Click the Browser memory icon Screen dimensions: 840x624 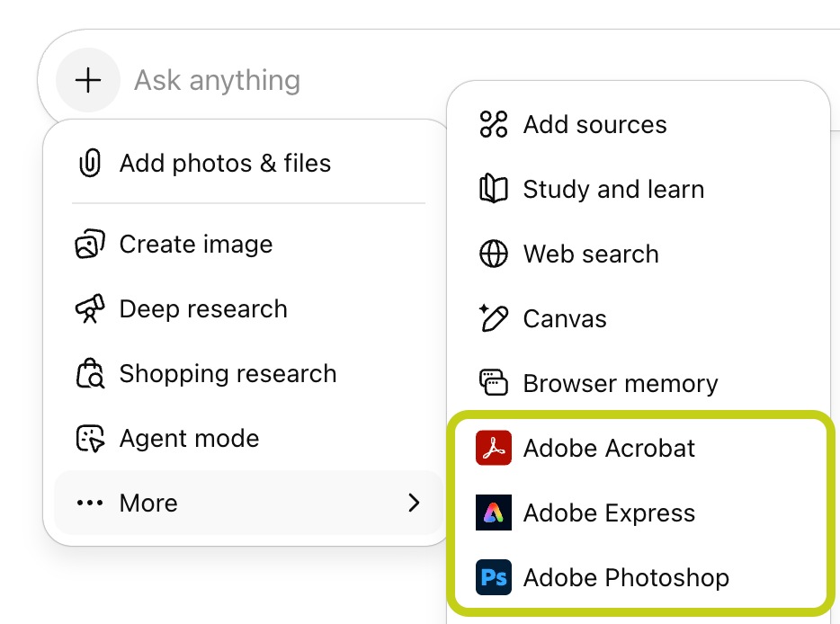click(x=492, y=383)
